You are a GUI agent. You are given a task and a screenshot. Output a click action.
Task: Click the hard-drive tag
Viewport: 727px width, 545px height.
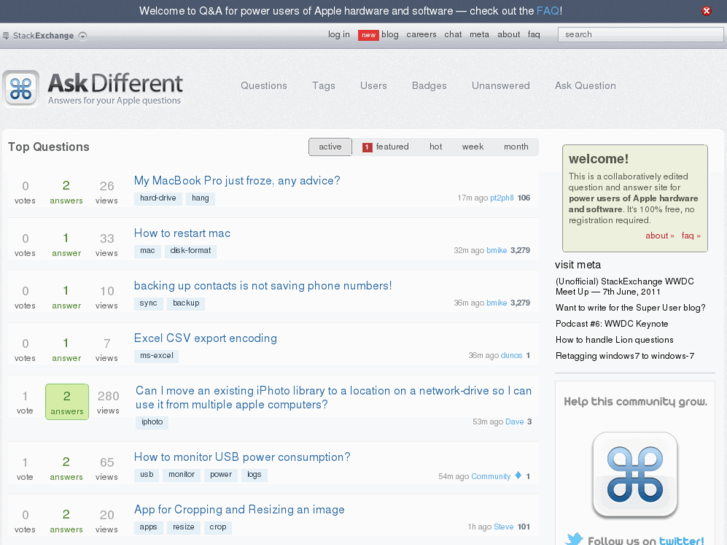tap(158, 198)
